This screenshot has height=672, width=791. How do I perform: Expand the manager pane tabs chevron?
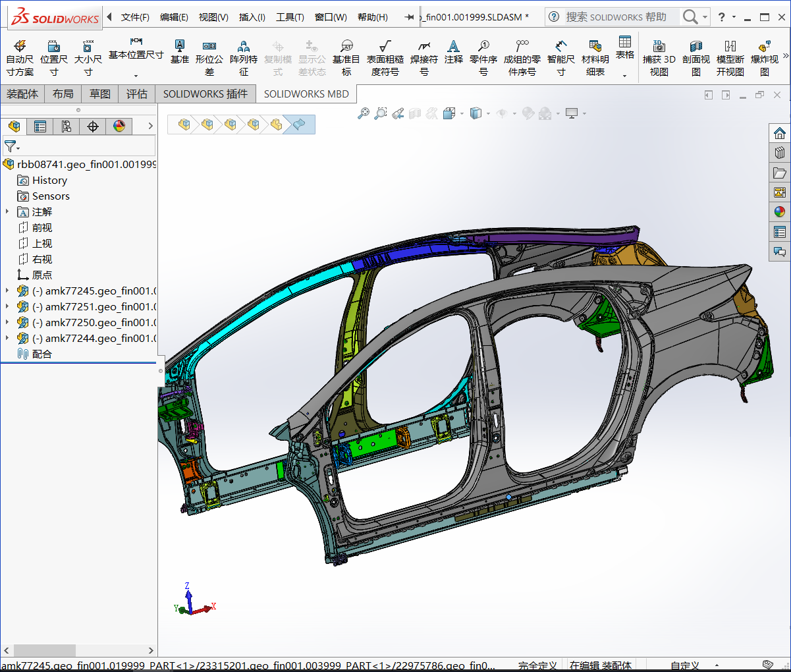(150, 126)
